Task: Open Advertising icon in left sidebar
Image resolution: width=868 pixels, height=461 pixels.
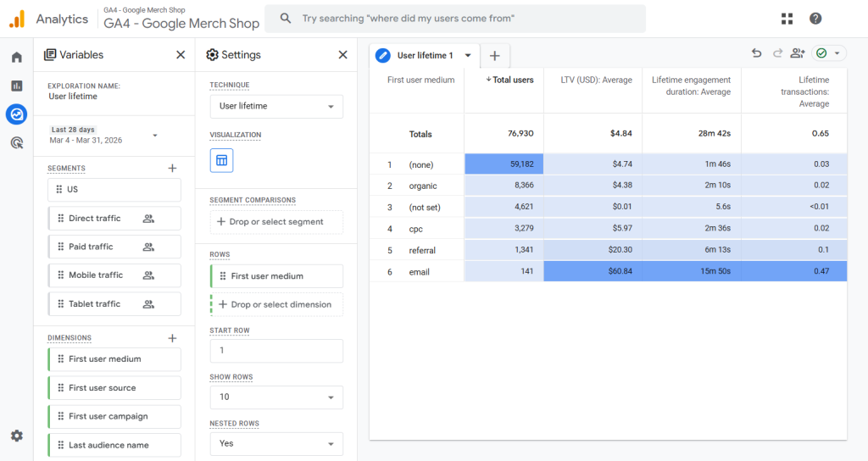Action: pos(16,142)
